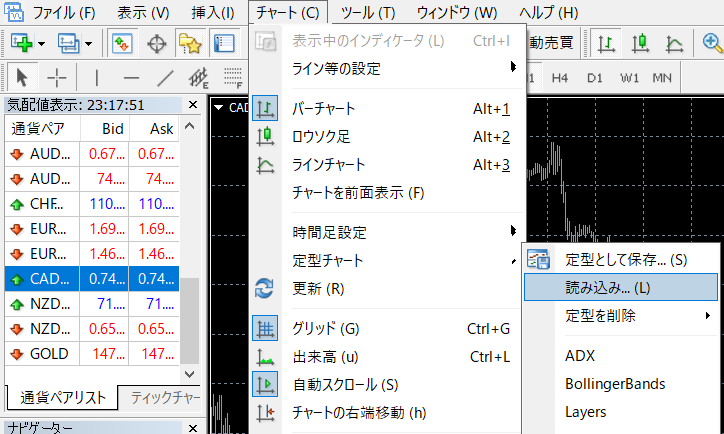Choose バーチャート from the chart menu

[386, 109]
